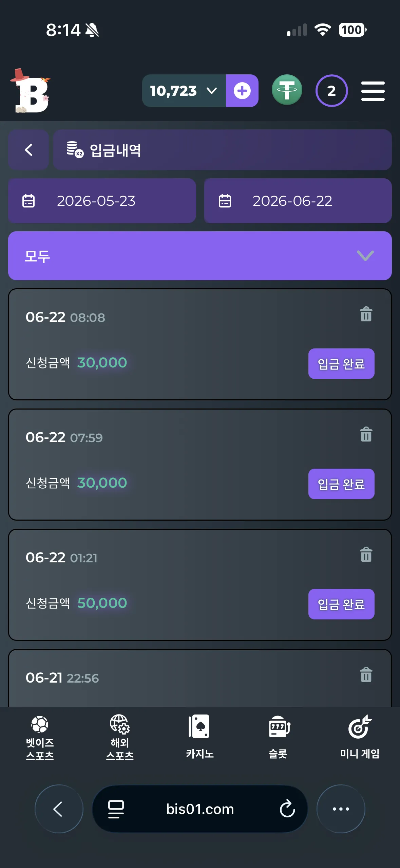Expand the 10,723 balance dropdown
Screen dimensions: 400x868
tap(184, 91)
